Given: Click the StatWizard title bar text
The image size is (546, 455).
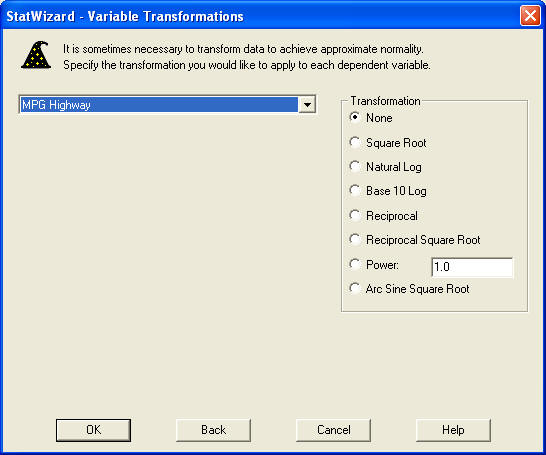Looking at the screenshot, I should coord(125,16).
